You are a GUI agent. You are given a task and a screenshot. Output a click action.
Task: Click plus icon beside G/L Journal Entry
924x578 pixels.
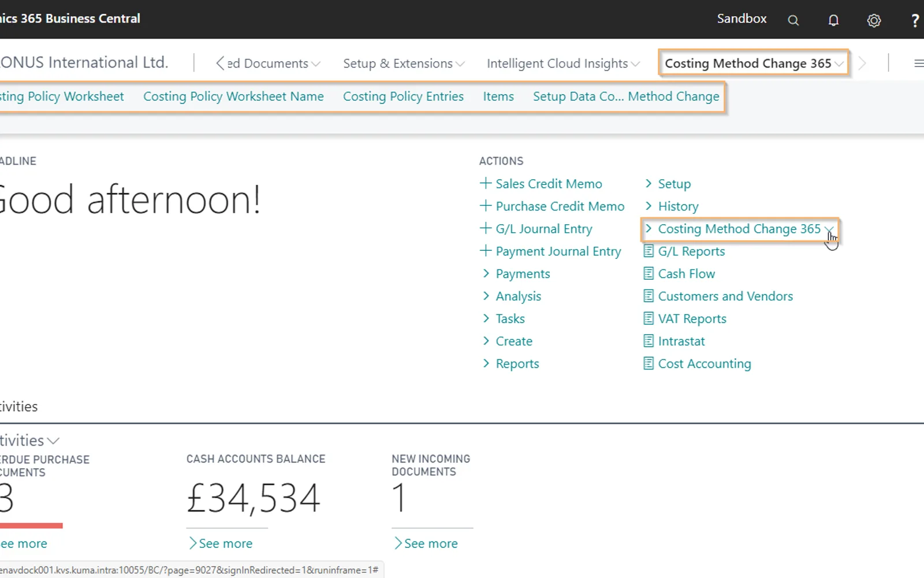pyautogui.click(x=486, y=228)
